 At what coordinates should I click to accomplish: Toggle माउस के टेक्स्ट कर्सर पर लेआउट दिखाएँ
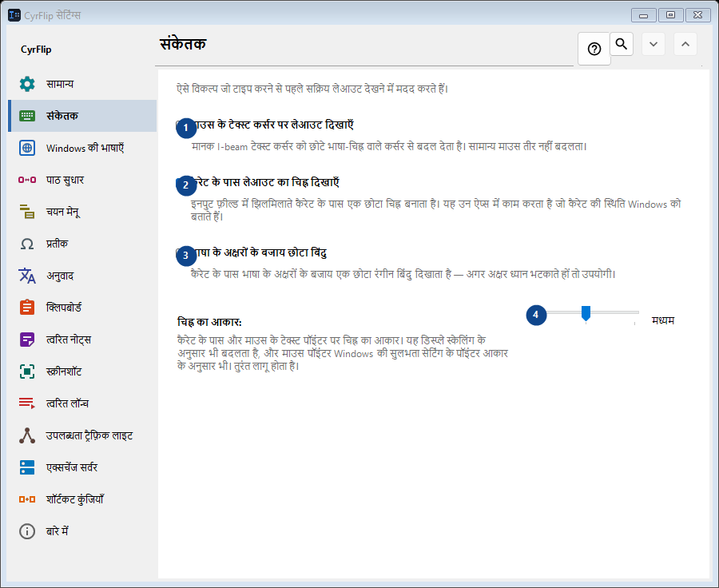[265, 125]
